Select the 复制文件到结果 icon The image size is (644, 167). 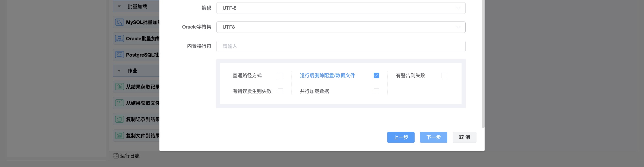pyautogui.click(x=119, y=136)
